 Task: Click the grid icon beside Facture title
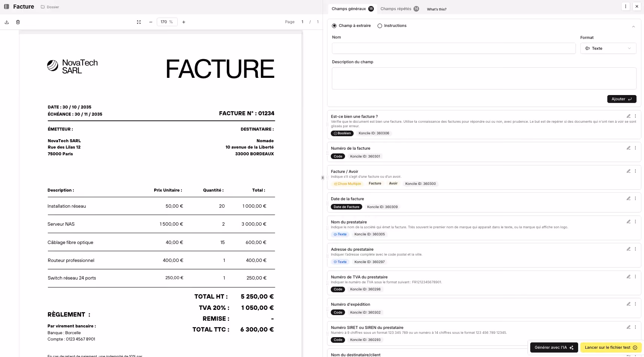click(x=6, y=7)
